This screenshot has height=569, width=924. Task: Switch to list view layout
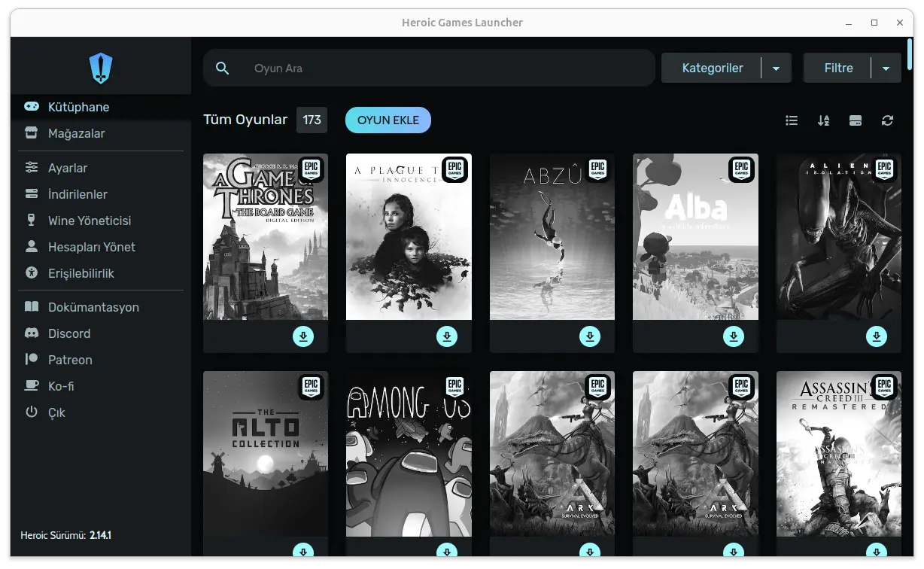tap(792, 120)
